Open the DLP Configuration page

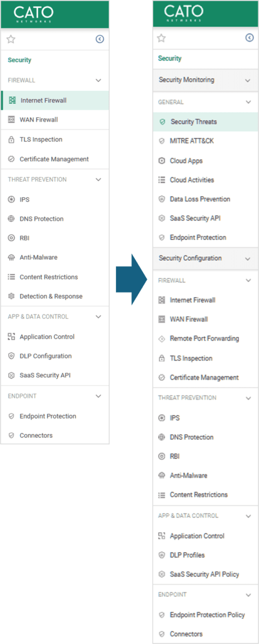click(x=45, y=356)
